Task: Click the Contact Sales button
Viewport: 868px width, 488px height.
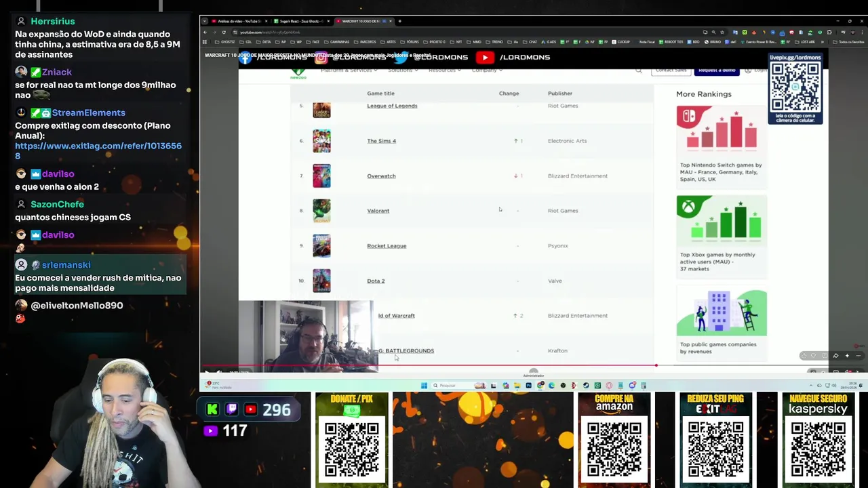Action: (671, 70)
